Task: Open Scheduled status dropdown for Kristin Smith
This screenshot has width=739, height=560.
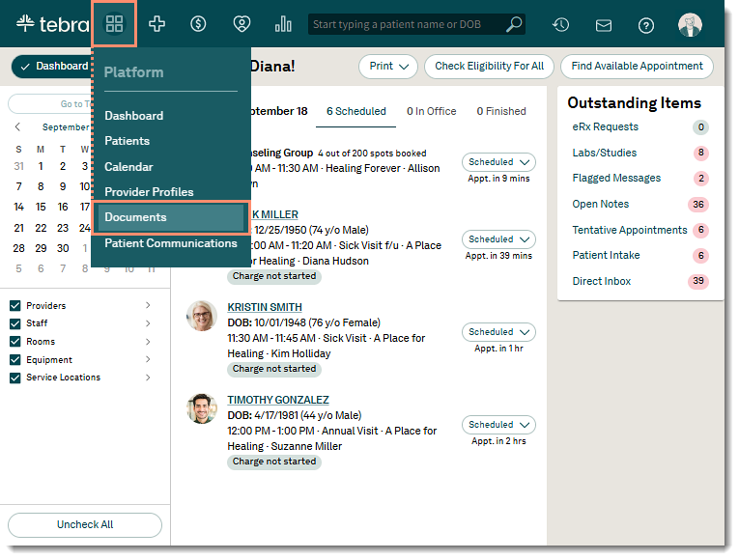Action: point(498,332)
